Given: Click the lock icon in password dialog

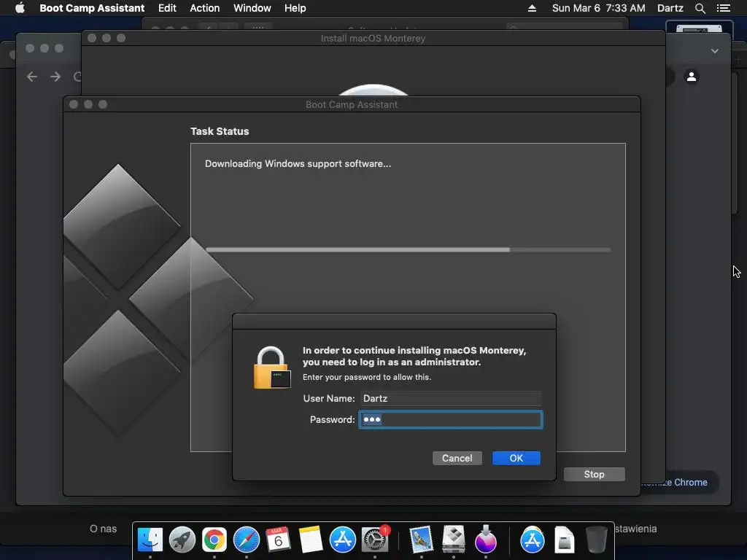Looking at the screenshot, I should tap(271, 367).
